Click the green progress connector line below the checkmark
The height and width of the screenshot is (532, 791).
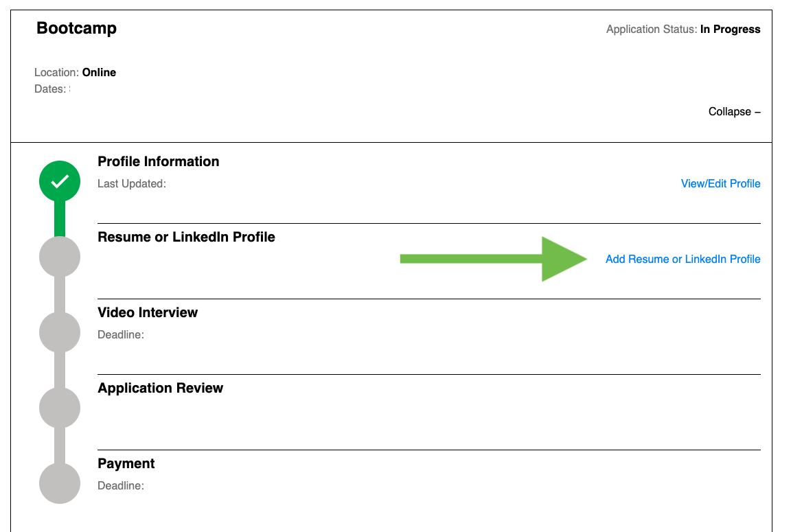[60, 220]
